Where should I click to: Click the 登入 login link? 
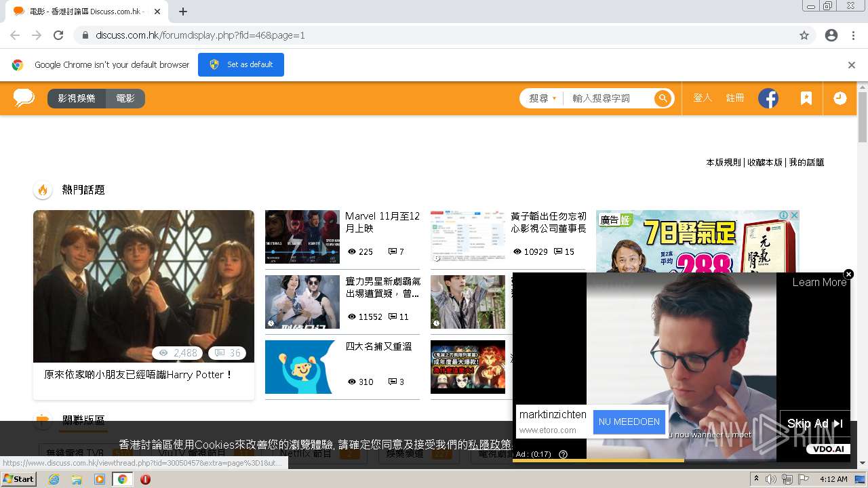coord(703,98)
